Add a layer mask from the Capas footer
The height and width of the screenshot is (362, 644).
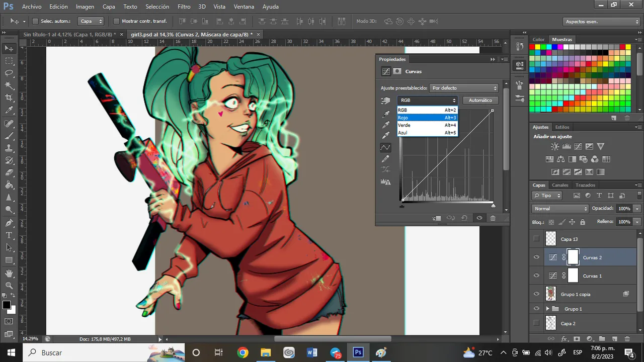click(x=577, y=339)
